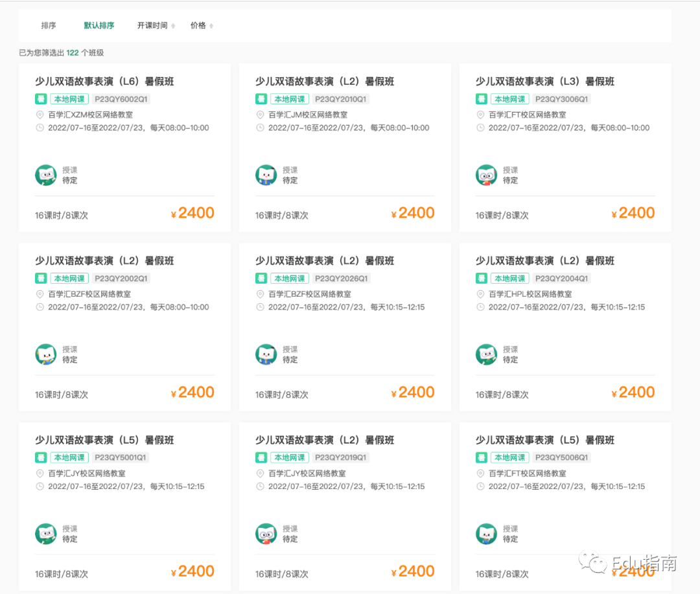Click teacher avatar on P23QY2010Q1 card

point(266,175)
